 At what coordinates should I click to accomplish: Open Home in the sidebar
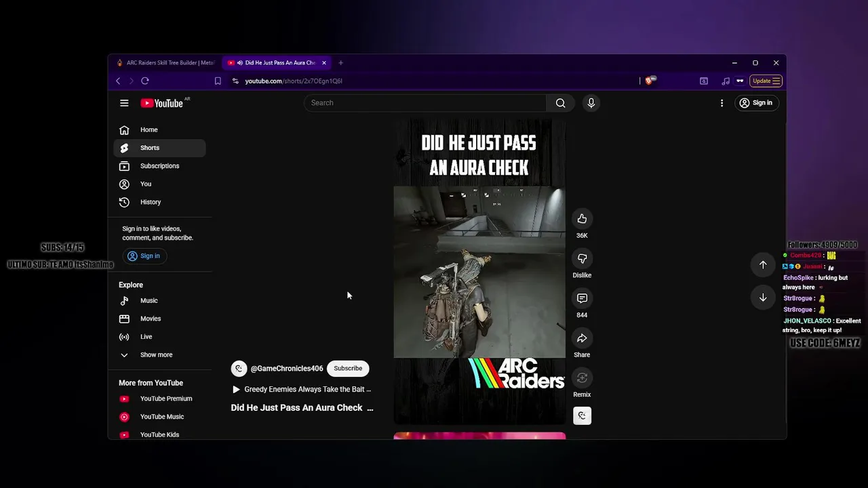coord(159,129)
